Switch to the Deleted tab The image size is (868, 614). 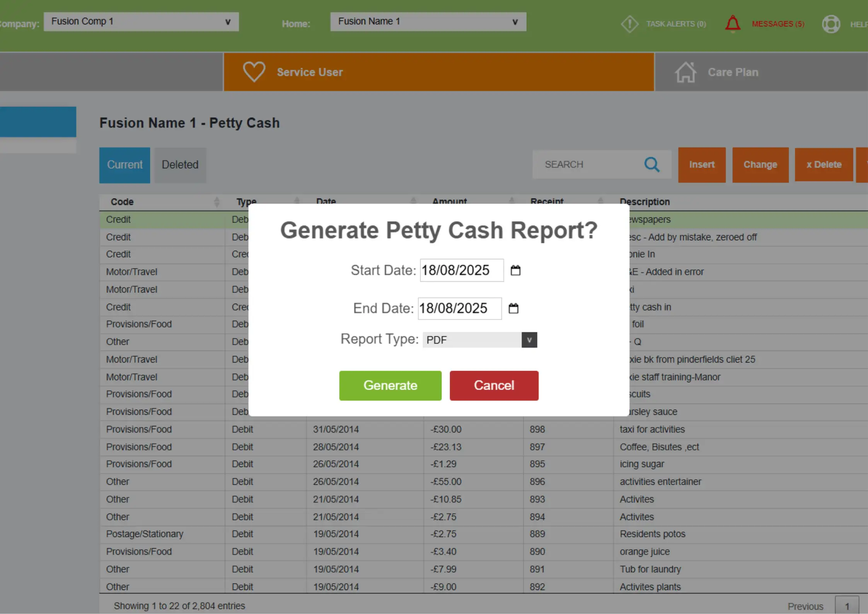tap(179, 165)
